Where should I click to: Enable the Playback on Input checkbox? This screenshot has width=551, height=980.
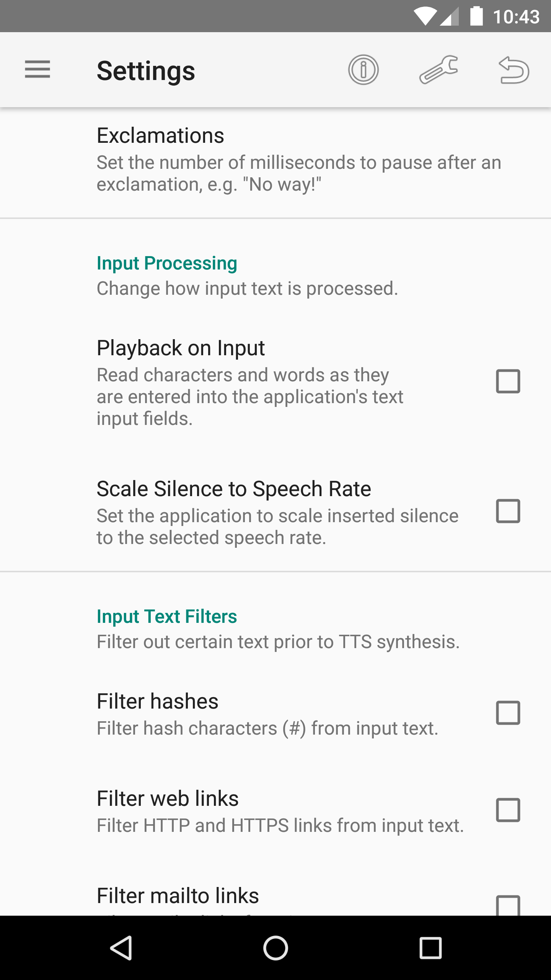tap(508, 381)
